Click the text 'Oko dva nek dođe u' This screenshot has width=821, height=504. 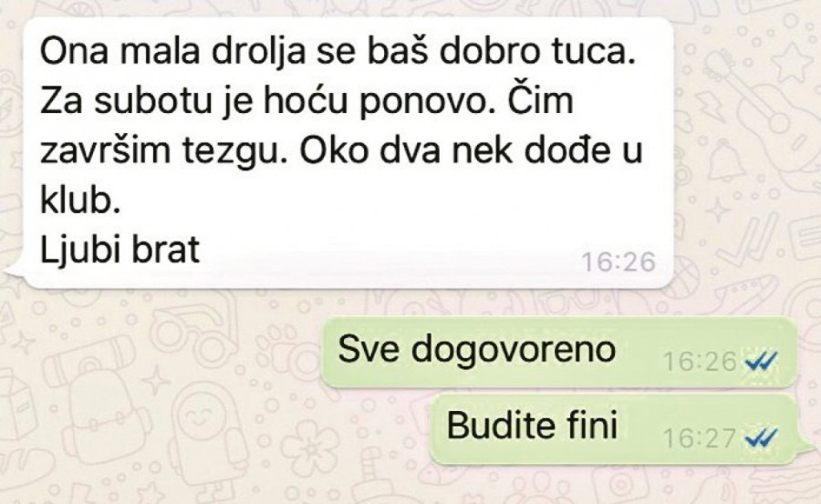pos(471,150)
